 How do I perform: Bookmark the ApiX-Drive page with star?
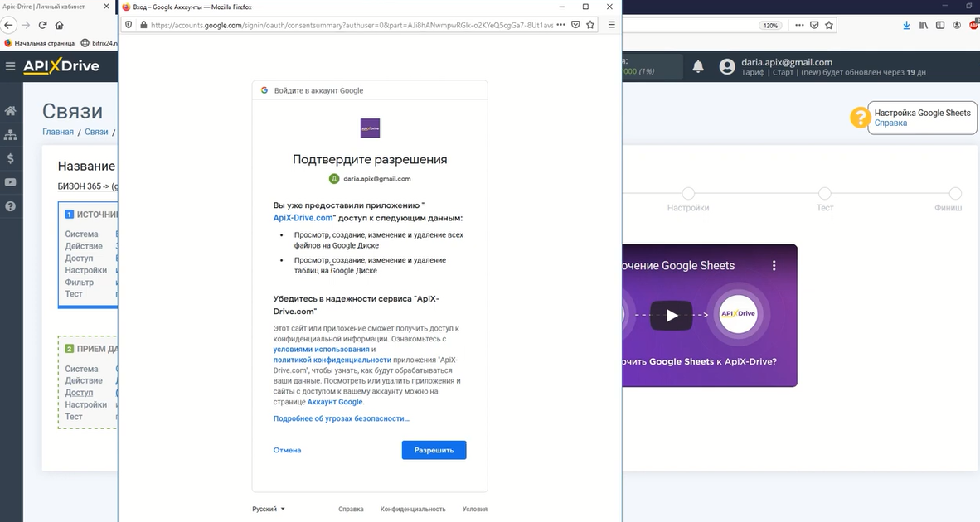pos(829,25)
